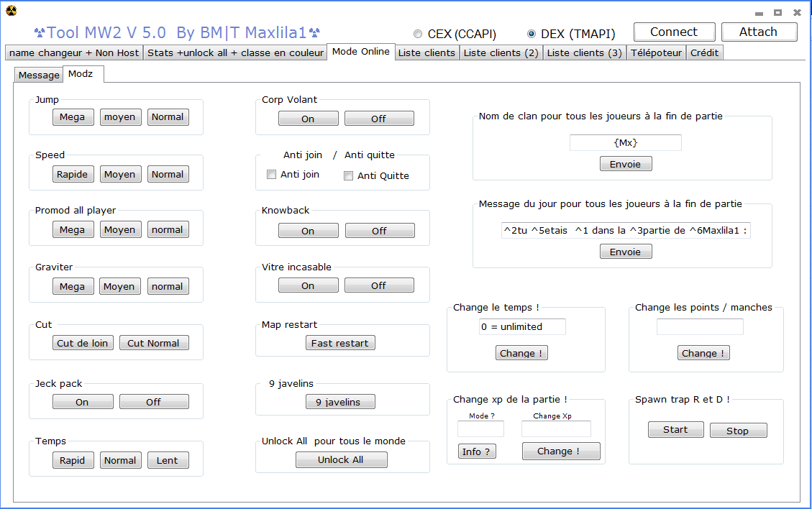Viewport: 812px width, 509px height.
Task: Click the 9 javelins button
Action: tap(339, 402)
